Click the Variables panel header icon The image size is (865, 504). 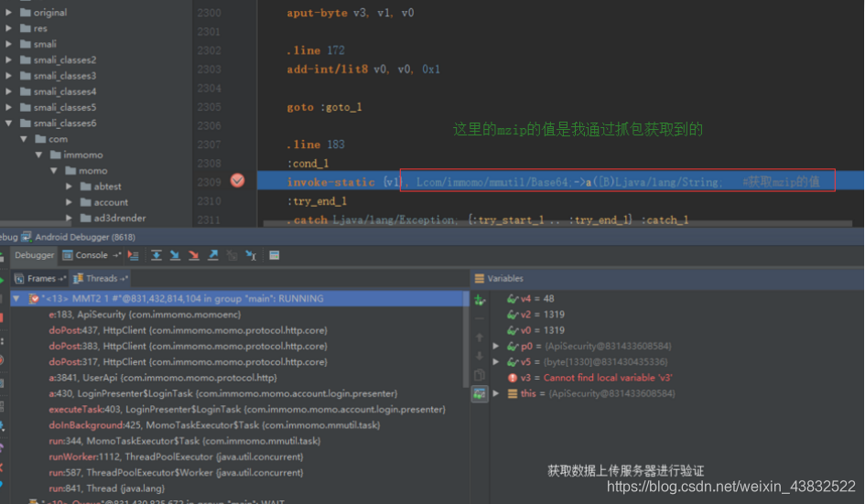click(480, 278)
